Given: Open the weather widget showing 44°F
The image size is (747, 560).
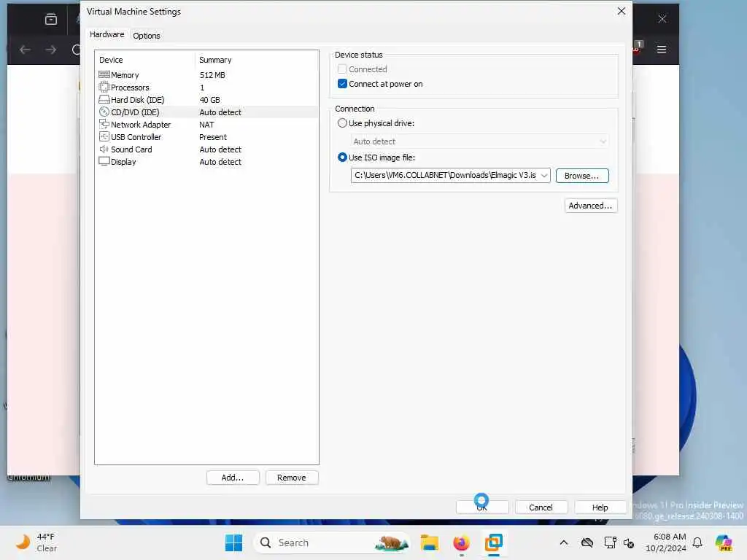Looking at the screenshot, I should point(36,542).
